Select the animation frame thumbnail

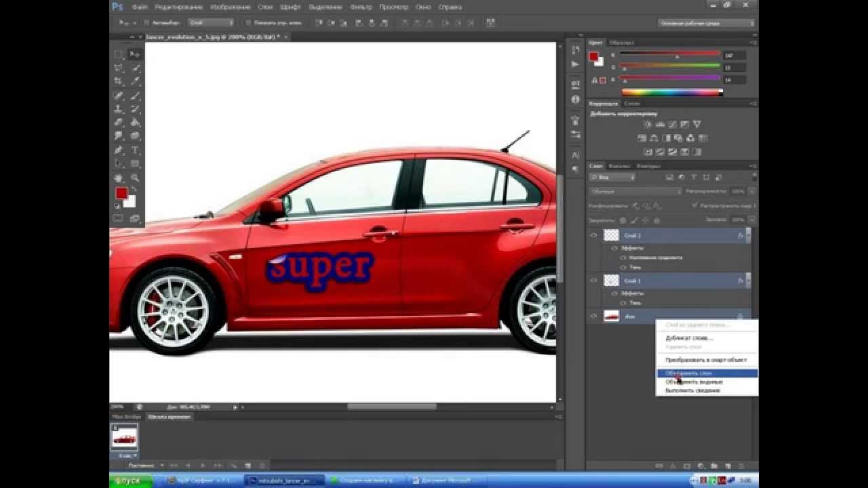tap(124, 439)
